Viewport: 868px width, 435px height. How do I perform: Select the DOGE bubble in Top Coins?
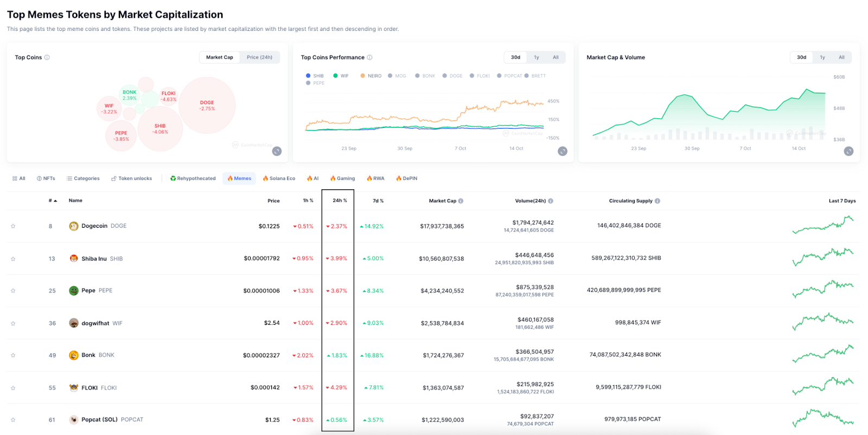(207, 105)
